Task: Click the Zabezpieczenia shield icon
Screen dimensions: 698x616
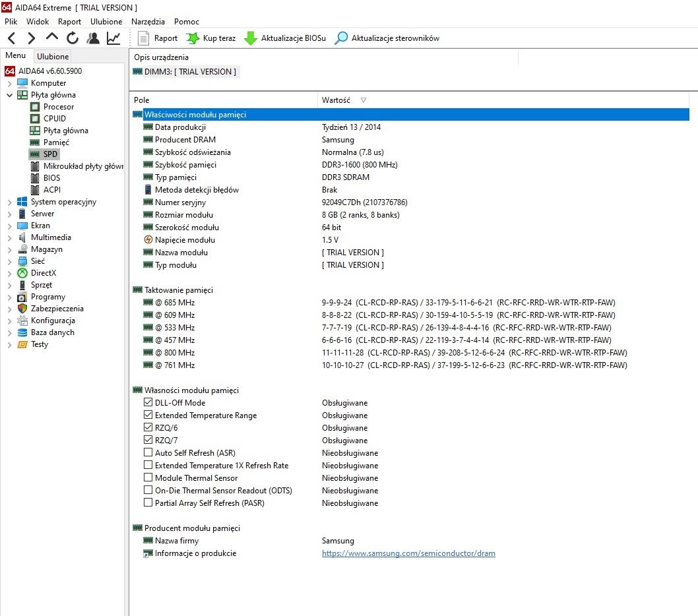Action: pyautogui.click(x=22, y=309)
